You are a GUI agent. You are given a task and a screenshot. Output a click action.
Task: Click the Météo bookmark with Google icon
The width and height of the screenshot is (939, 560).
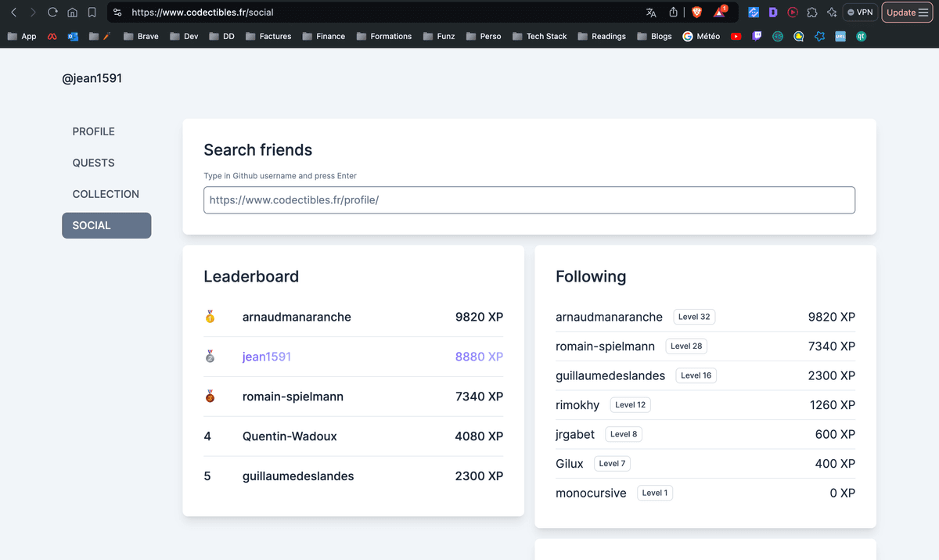tap(701, 36)
